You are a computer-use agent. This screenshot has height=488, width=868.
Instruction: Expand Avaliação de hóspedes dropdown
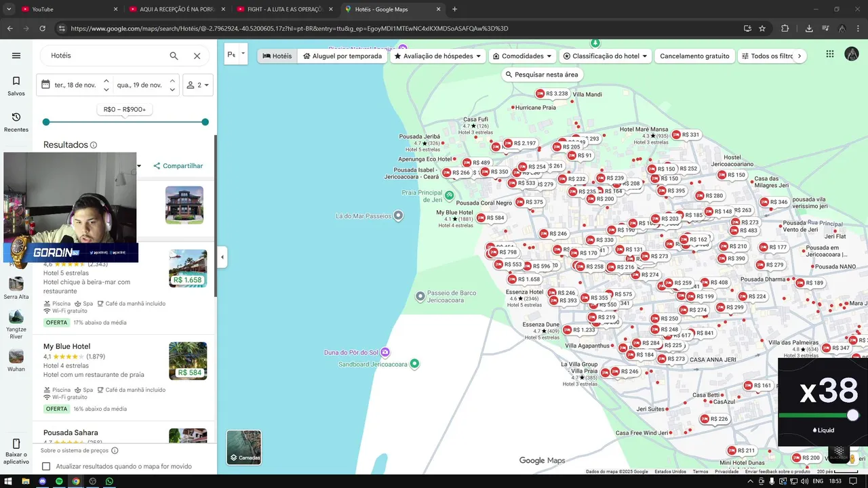pos(438,56)
